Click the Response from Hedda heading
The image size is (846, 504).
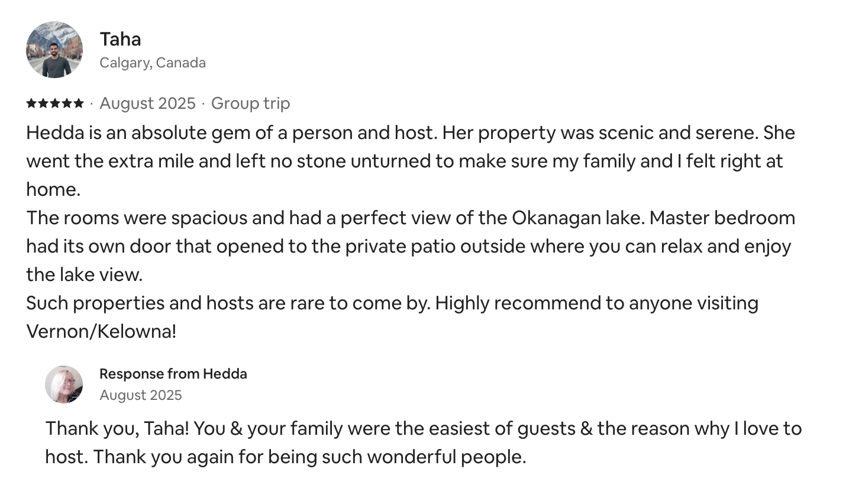point(173,374)
